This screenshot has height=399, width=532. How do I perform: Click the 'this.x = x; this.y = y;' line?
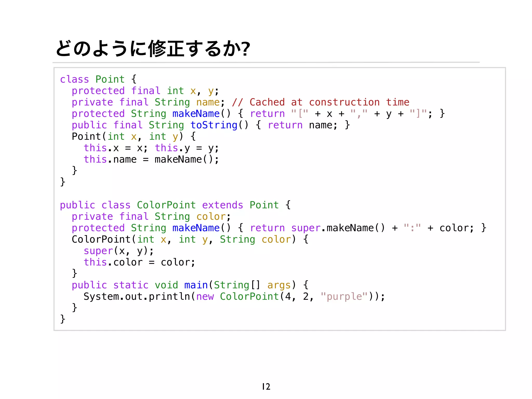tap(151, 148)
